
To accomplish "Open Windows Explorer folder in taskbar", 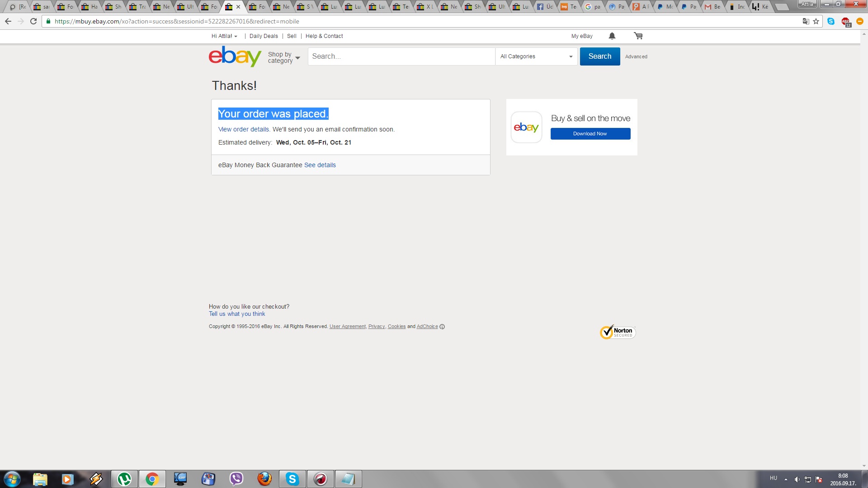I will pos(40,479).
